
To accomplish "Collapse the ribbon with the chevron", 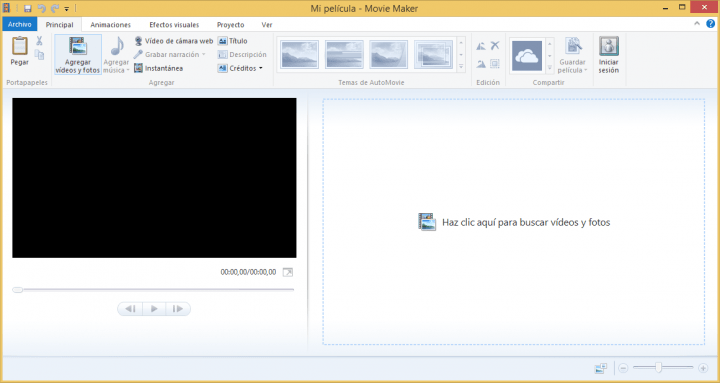I will click(697, 24).
